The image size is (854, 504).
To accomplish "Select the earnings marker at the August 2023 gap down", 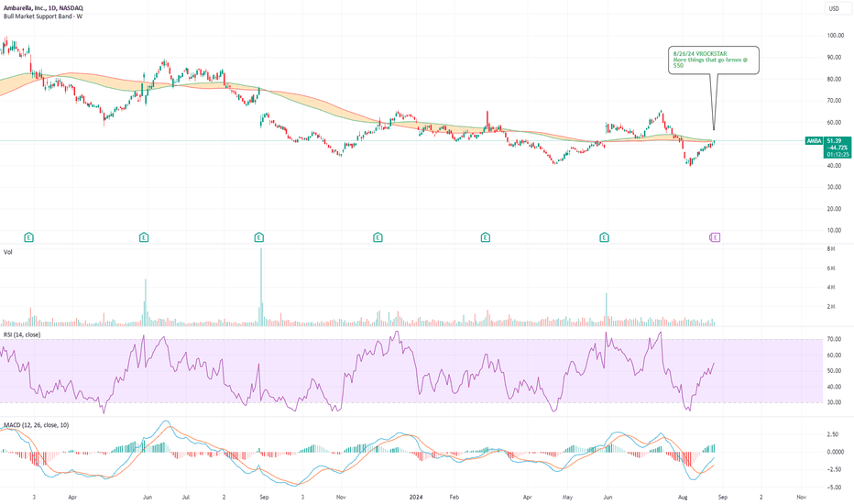I will point(258,237).
